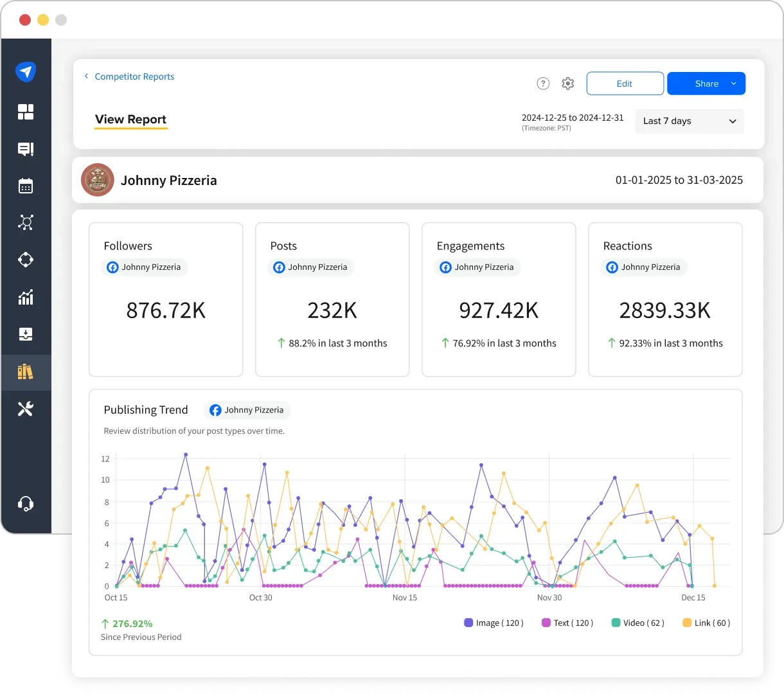
Task: Open the messages inbox sidebar icon
Action: click(x=26, y=149)
